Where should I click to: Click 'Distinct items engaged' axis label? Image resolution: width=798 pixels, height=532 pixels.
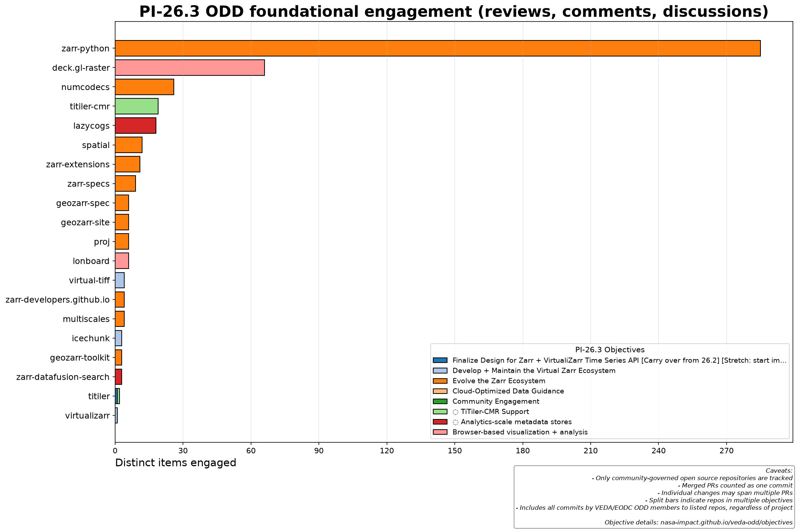(x=176, y=463)
